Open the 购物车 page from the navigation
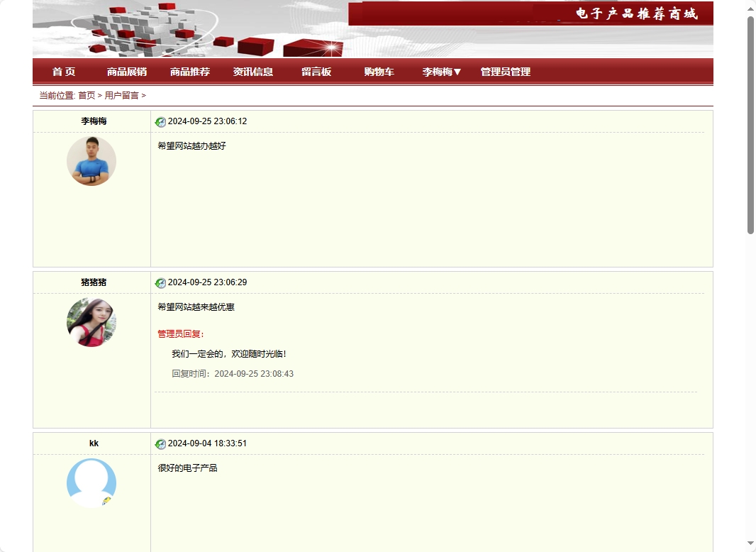Viewport: 756px width, 552px height. pos(378,71)
